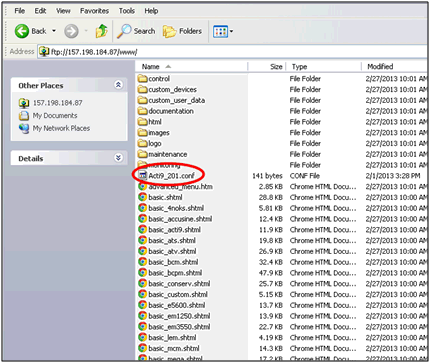The height and width of the screenshot is (363, 431).
Task: Click the green Back arrow button
Action: 22,31
